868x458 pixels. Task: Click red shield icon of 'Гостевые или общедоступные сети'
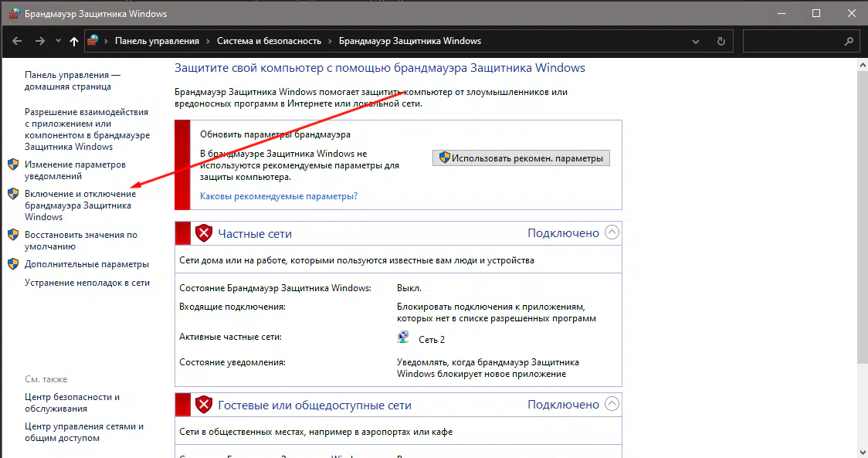204,405
